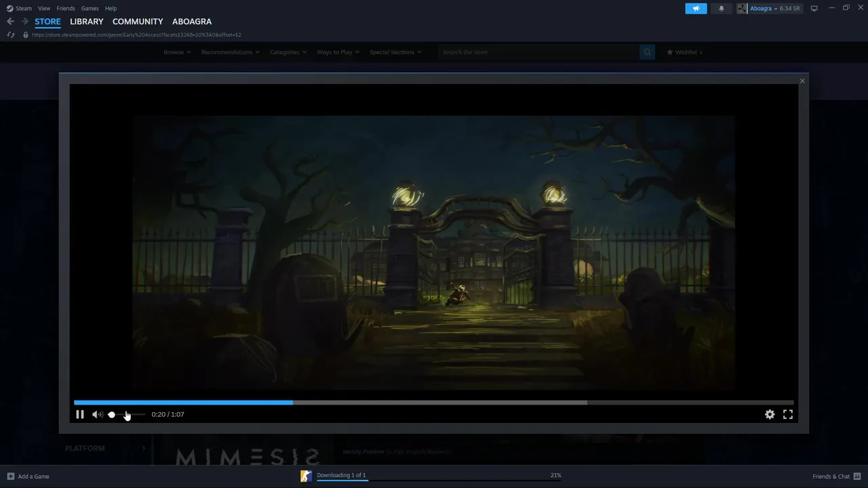Expand the PLATFORM filter section

click(x=105, y=449)
